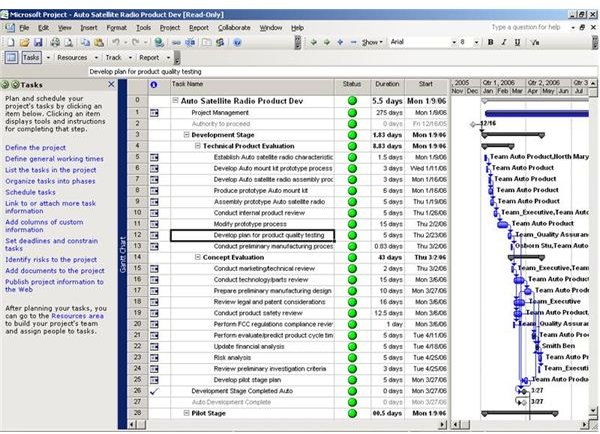The width and height of the screenshot is (600, 434).
Task: Open the Format menu
Action: pos(117,28)
